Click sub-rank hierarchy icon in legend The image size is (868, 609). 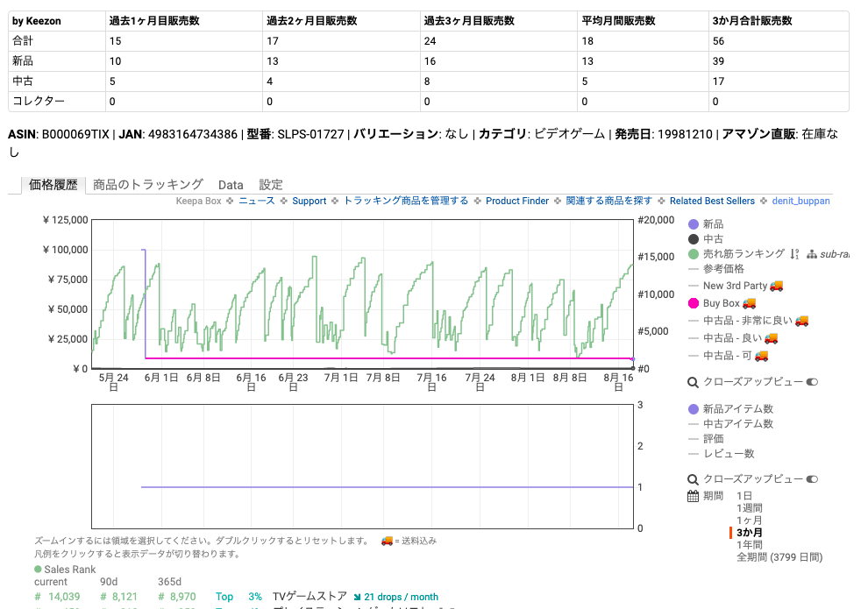[x=814, y=255]
